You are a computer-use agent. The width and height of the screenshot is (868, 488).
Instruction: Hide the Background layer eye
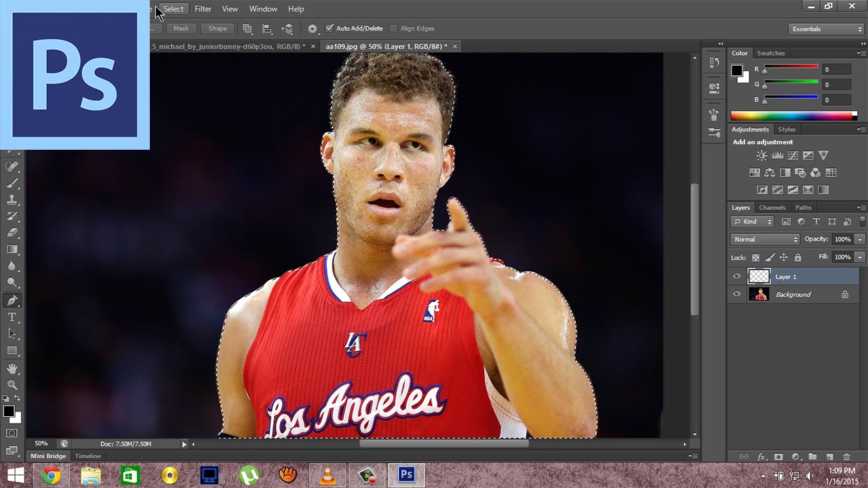[736, 294]
